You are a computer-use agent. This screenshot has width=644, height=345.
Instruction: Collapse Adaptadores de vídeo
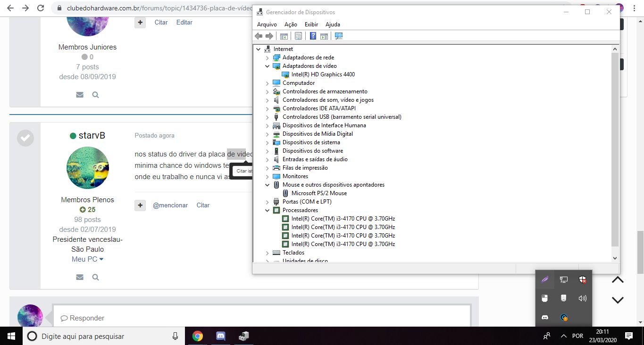[x=267, y=66]
